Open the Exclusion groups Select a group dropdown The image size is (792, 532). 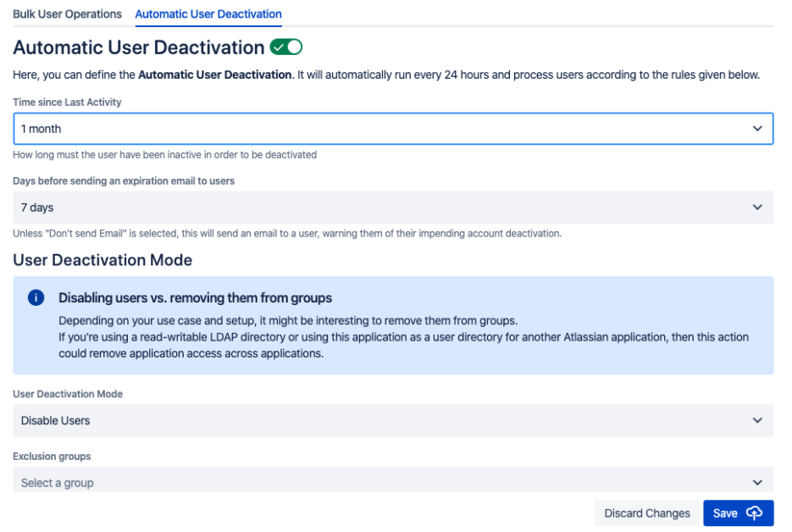pos(393,479)
